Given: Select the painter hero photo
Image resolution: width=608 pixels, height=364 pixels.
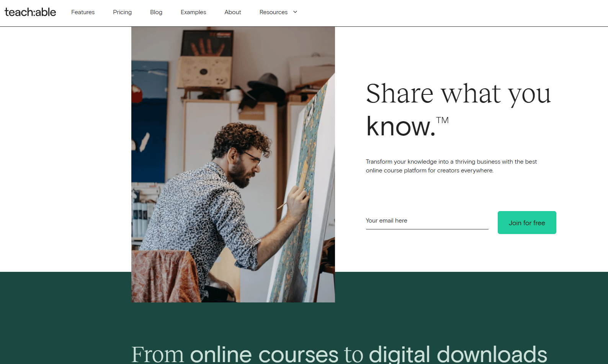Looking at the screenshot, I should pyautogui.click(x=233, y=164).
